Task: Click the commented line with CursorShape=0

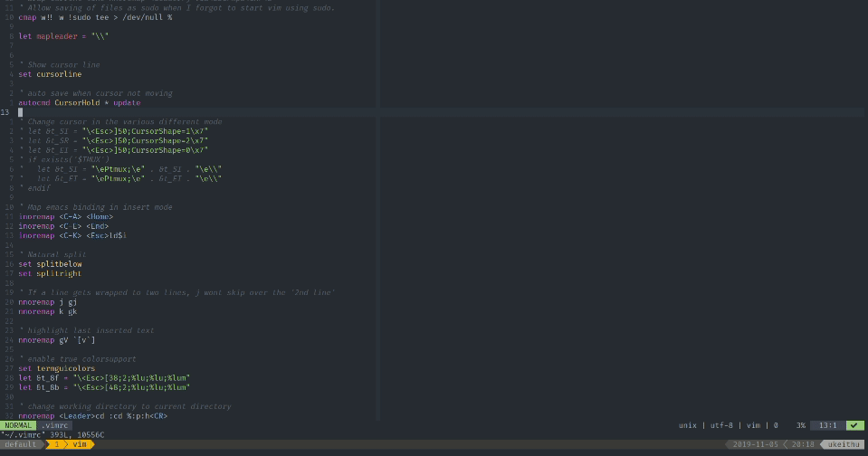Action: point(113,150)
